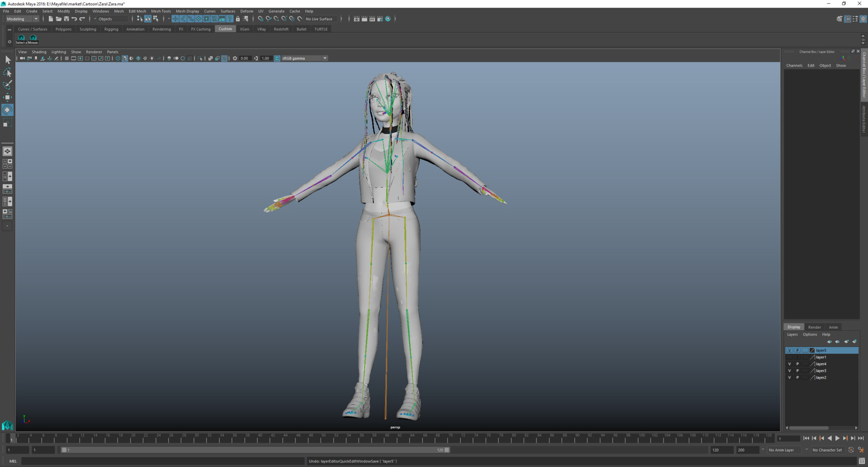The width and height of the screenshot is (868, 467).
Task: Redo the last action
Action: (x=82, y=19)
